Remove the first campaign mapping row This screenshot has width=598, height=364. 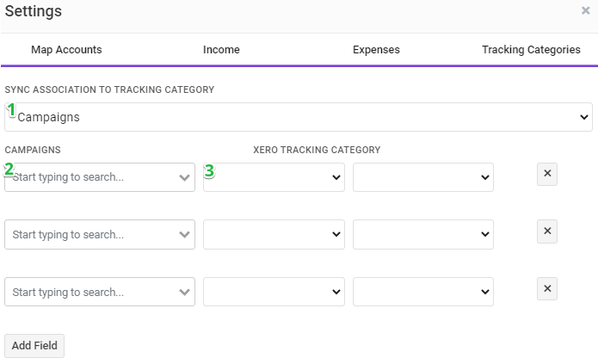547,174
